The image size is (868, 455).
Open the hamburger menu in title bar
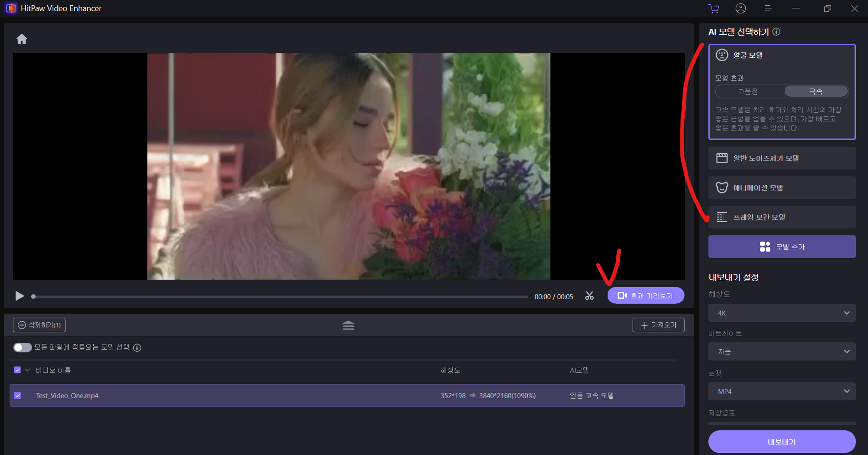(768, 8)
